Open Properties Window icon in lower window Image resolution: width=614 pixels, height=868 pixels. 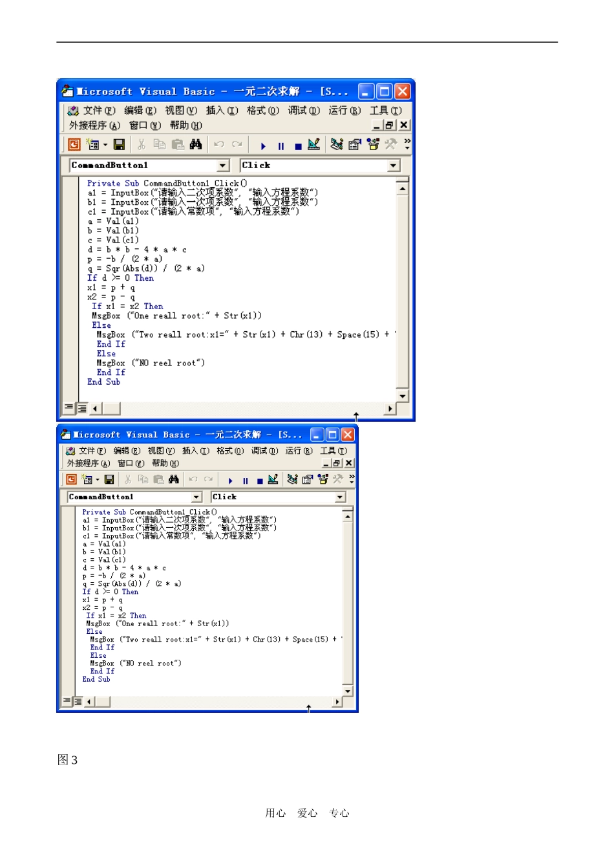(308, 479)
